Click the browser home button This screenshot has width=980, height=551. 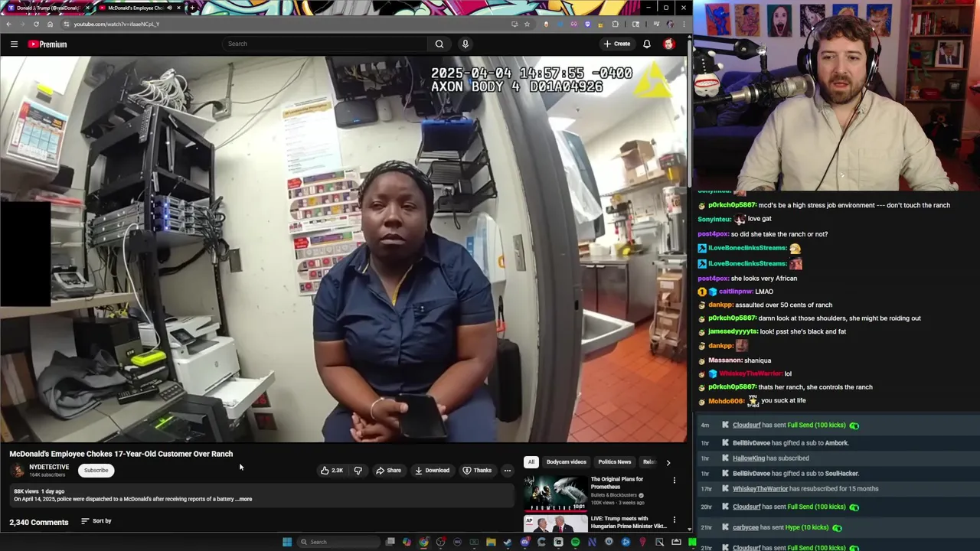pos(50,24)
